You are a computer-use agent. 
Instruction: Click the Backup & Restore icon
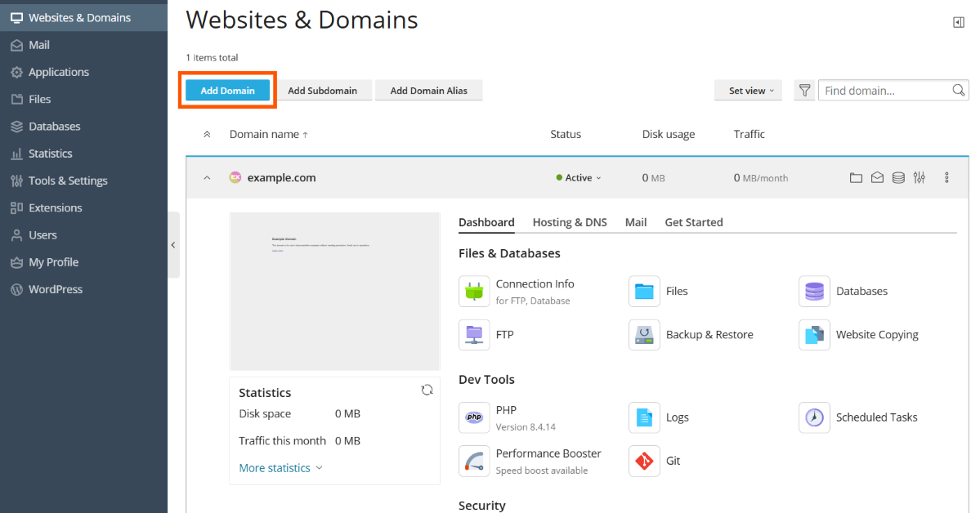644,335
